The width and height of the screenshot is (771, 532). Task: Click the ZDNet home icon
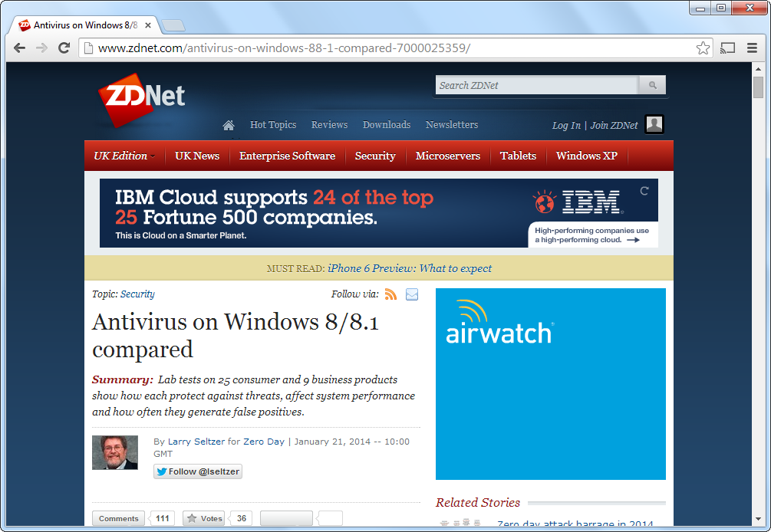pyautogui.click(x=228, y=125)
